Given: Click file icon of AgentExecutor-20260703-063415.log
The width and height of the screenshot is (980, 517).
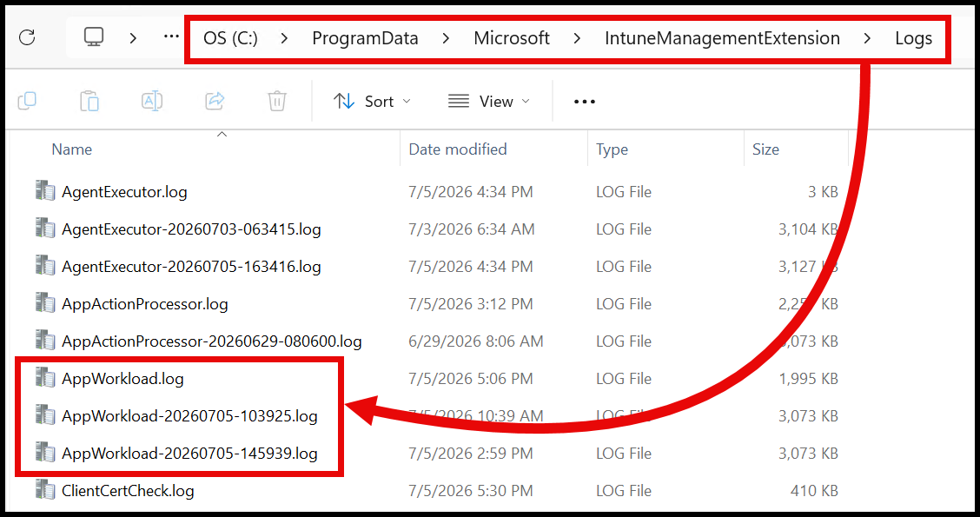Looking at the screenshot, I should tap(45, 229).
